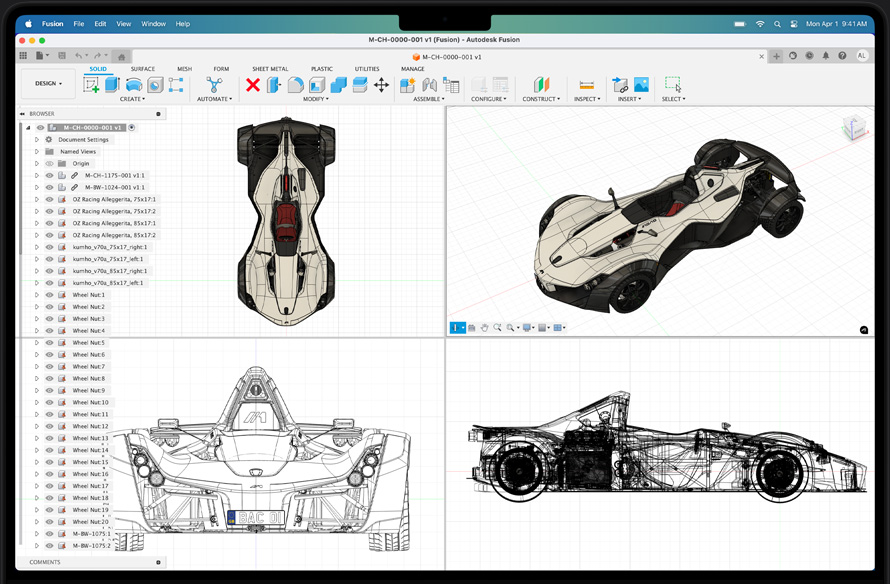Expand the OZ Racing Alleggerita, 75x17:1 component
The height and width of the screenshot is (584, 890).
(x=37, y=199)
